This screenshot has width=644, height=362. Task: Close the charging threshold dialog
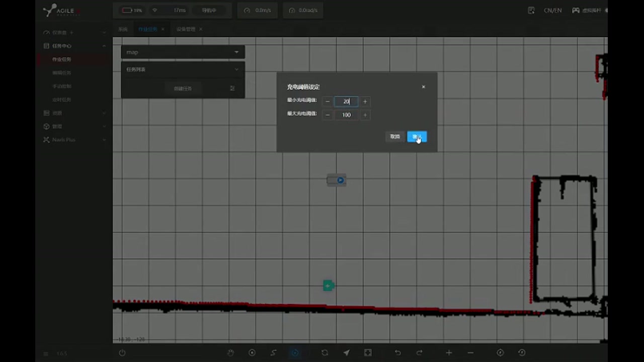pos(423,87)
